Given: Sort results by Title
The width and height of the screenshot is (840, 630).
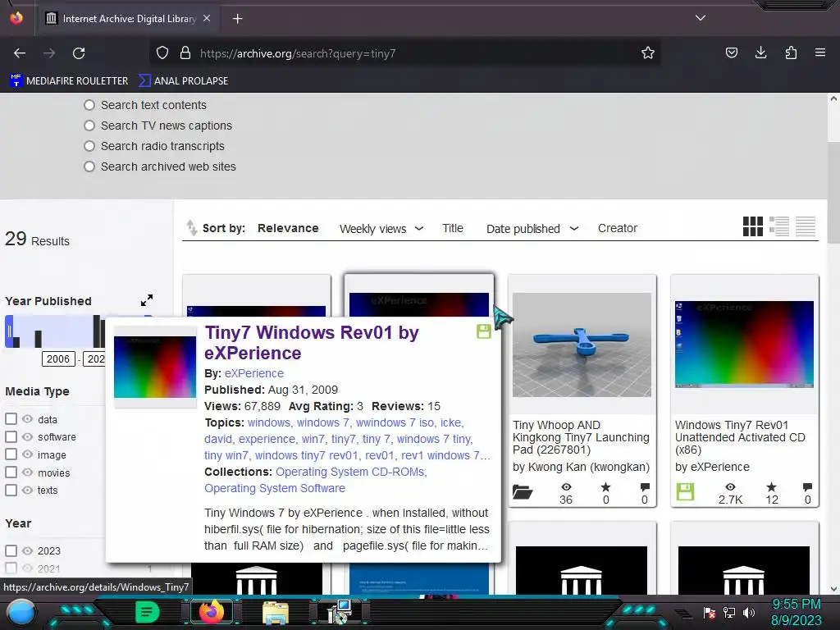Looking at the screenshot, I should tap(453, 228).
